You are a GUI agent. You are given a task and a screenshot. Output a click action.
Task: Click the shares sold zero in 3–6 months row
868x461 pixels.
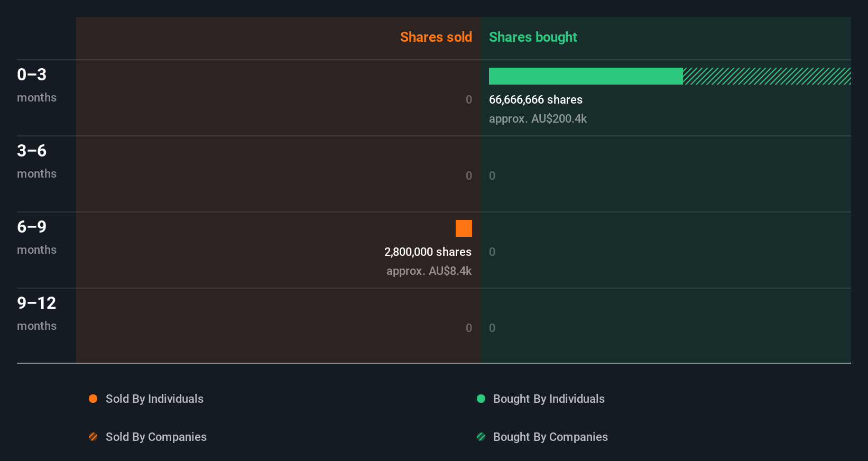(x=469, y=176)
